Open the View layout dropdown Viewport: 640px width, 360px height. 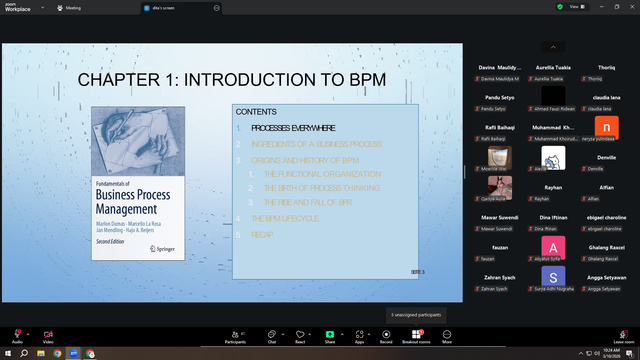(577, 7)
